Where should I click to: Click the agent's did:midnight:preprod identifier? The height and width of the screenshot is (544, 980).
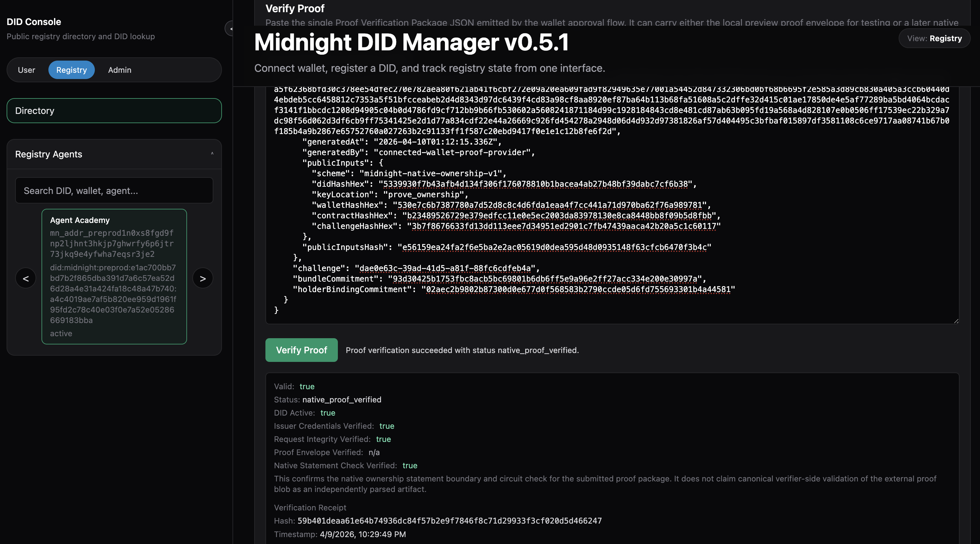tap(113, 294)
